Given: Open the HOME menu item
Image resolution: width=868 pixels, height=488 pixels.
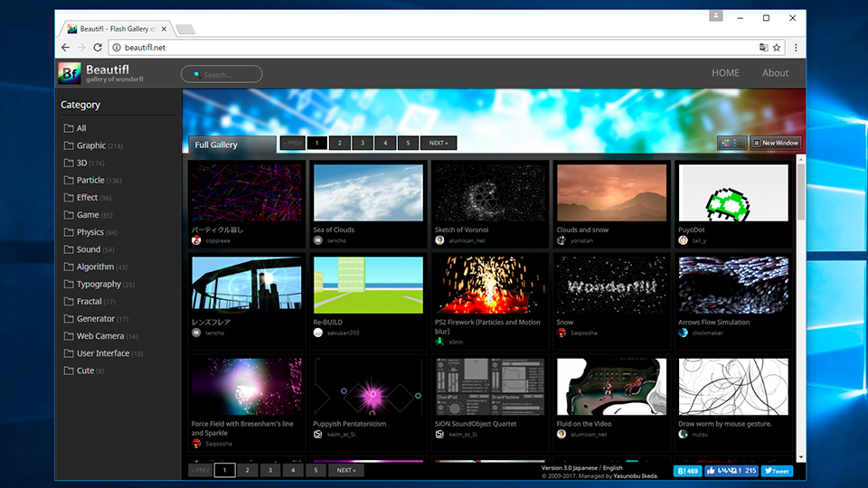Looking at the screenshot, I should coord(725,73).
